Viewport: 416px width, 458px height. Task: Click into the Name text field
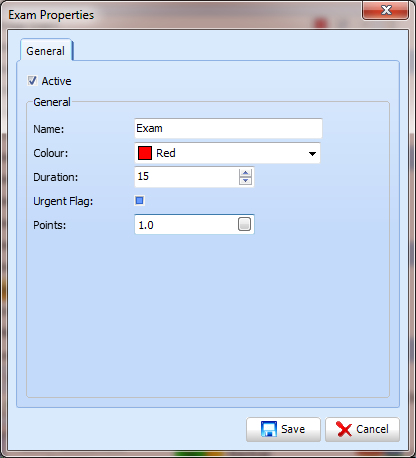tap(228, 128)
